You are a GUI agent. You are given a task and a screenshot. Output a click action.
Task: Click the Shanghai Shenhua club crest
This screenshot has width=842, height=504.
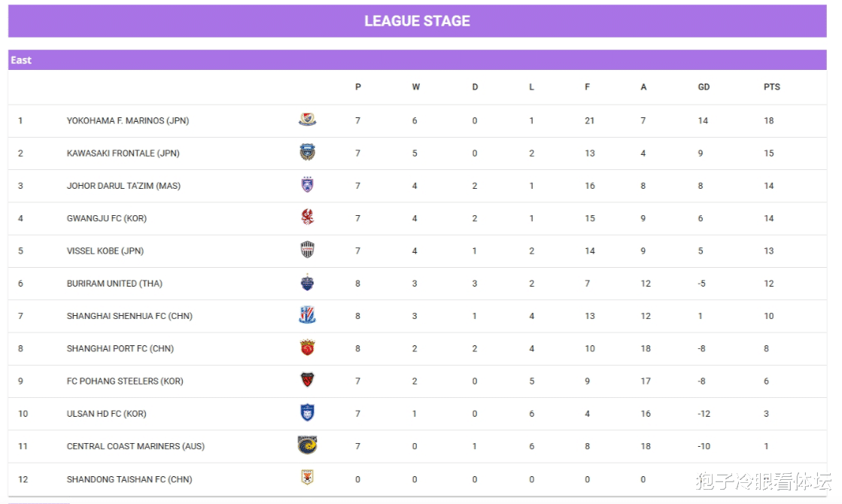[307, 315]
